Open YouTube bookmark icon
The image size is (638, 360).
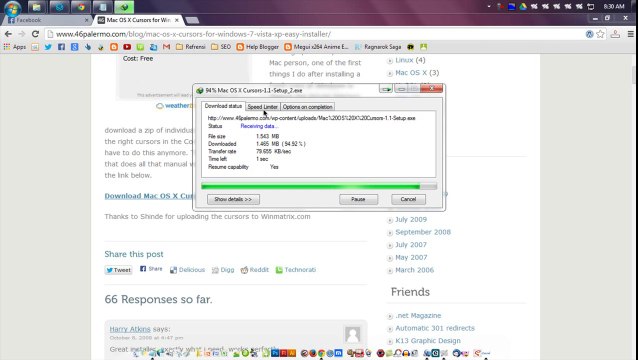pos(127,47)
